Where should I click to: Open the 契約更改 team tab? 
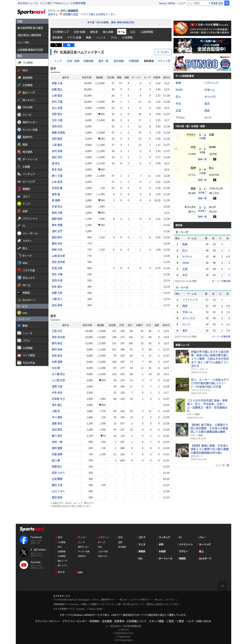click(149, 61)
